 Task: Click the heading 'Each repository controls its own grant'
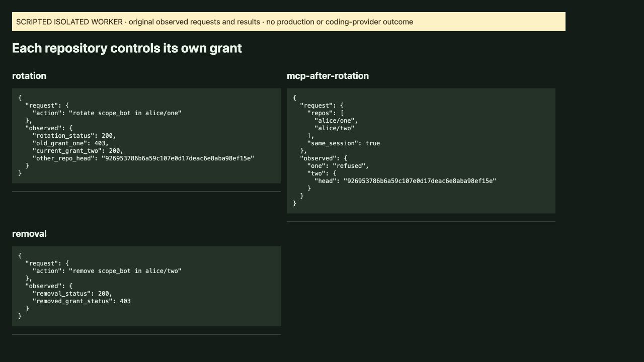(127, 48)
